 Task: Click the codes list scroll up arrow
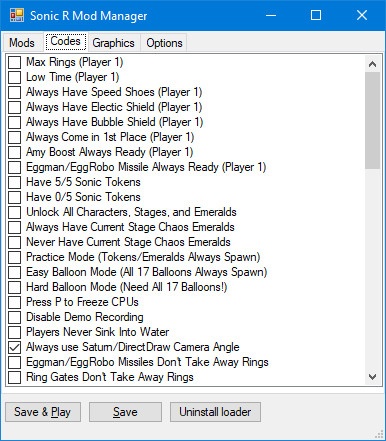pos(372,64)
